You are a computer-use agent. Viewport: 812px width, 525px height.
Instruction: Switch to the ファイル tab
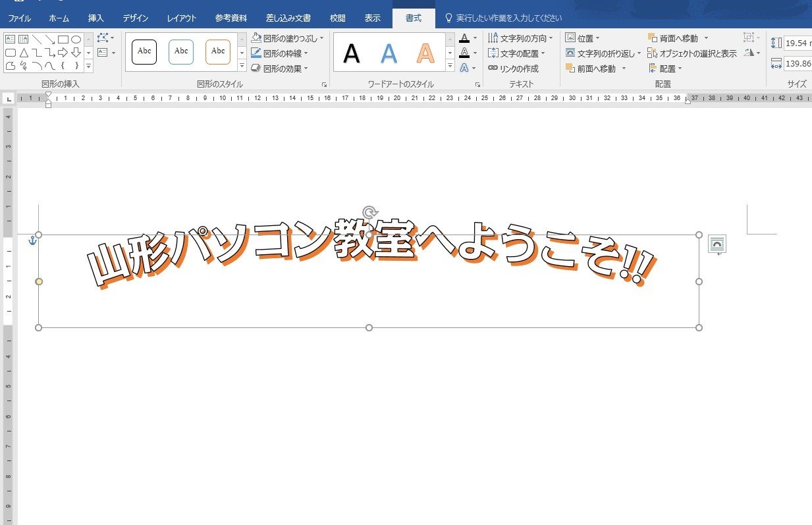[19, 18]
